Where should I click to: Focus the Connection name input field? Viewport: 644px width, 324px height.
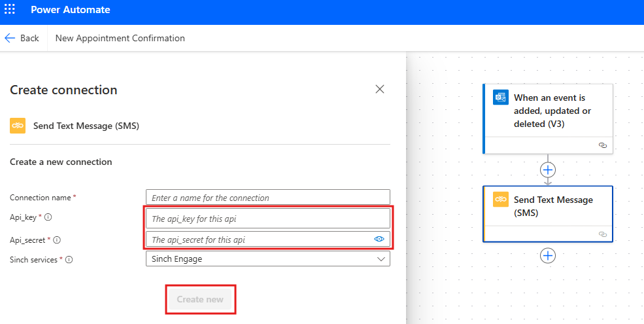(x=268, y=198)
